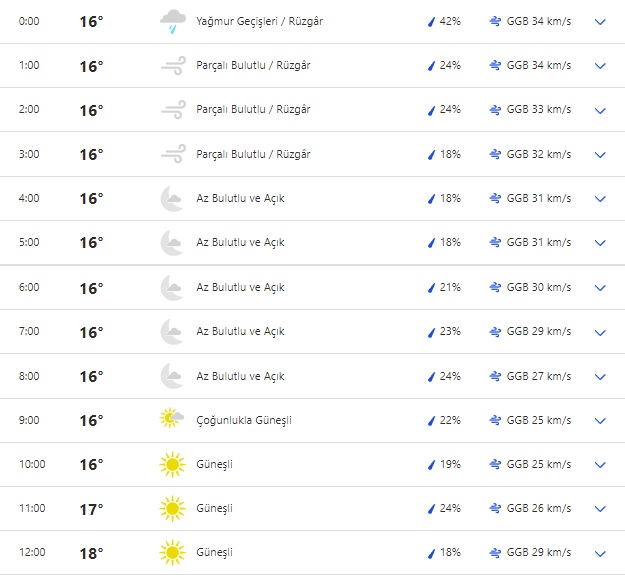The image size is (625, 575).
Task: Click the rain showers icon at 0:00
Action: (172, 21)
